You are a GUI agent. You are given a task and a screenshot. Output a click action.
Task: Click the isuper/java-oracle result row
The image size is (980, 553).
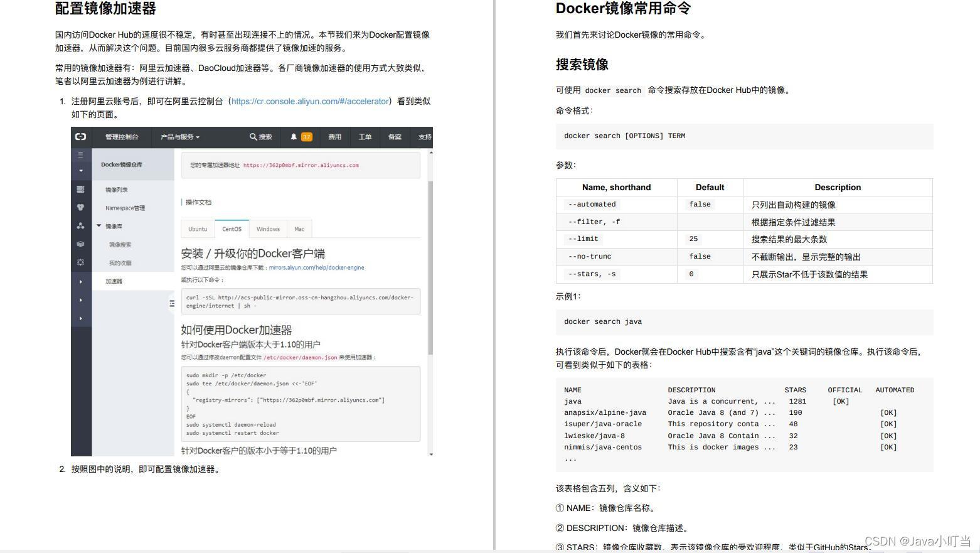point(730,424)
